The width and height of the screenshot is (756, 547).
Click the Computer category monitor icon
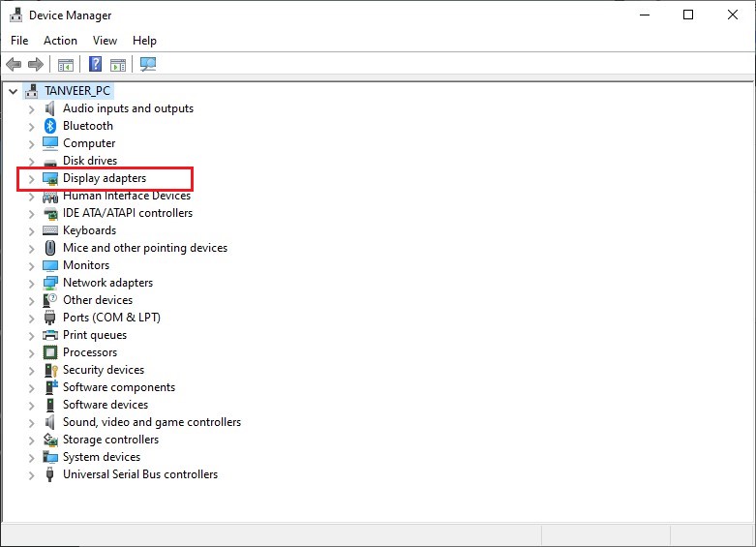(x=50, y=143)
